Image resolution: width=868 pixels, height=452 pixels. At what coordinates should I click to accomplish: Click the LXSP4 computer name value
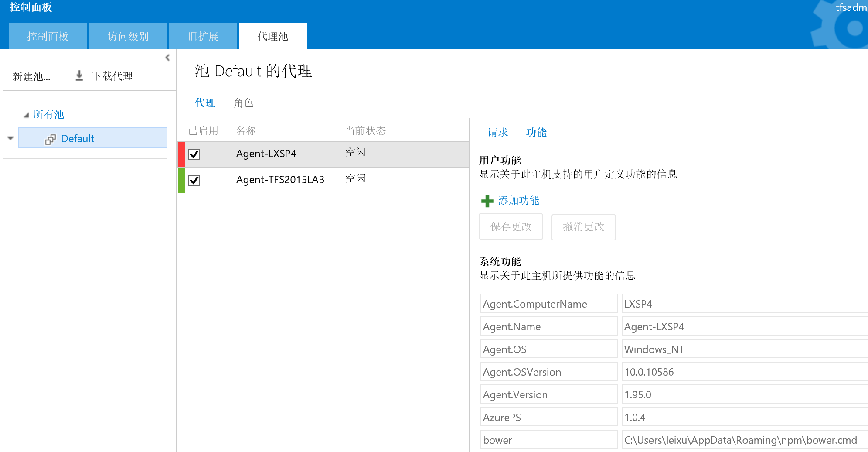tap(745, 304)
